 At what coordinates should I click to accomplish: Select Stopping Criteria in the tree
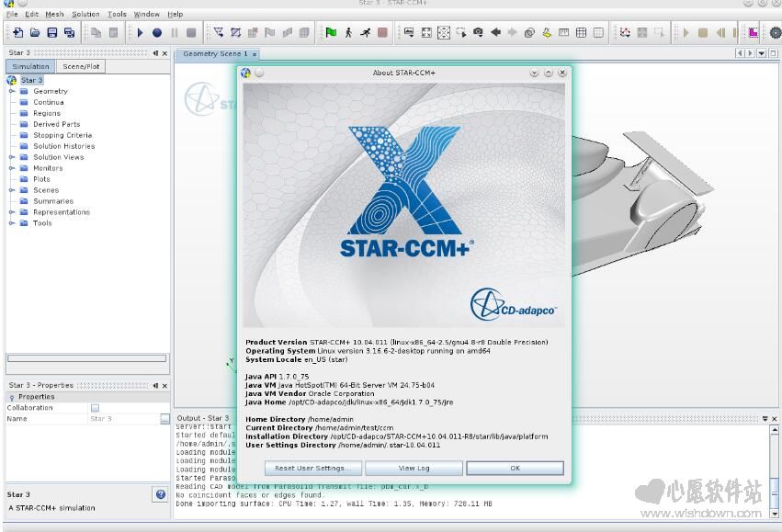pos(62,135)
